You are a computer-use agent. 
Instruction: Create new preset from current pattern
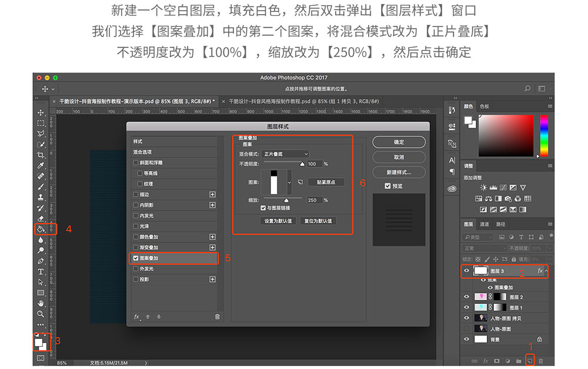(x=300, y=182)
